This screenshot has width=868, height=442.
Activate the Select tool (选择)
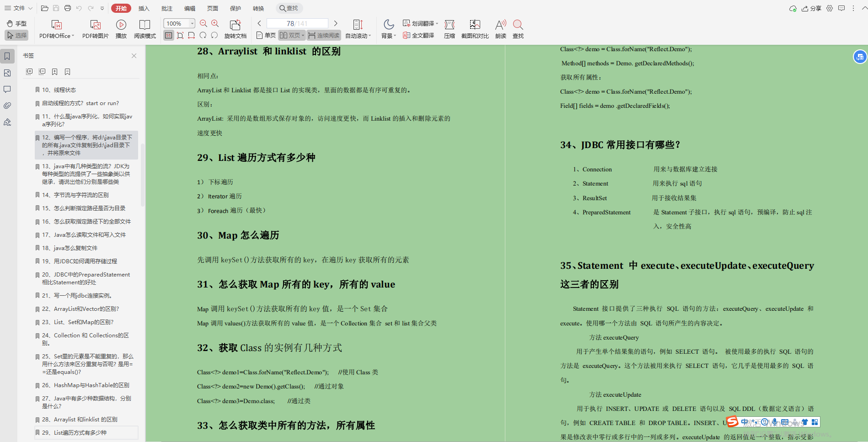(17, 35)
